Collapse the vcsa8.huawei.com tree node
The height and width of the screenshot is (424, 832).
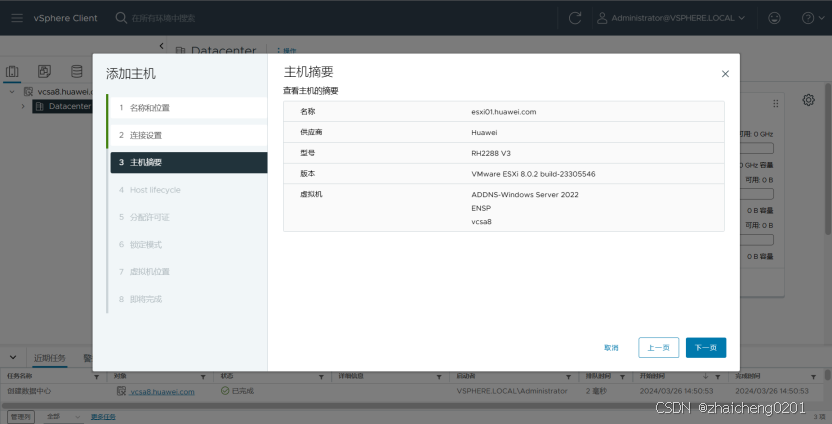12,92
